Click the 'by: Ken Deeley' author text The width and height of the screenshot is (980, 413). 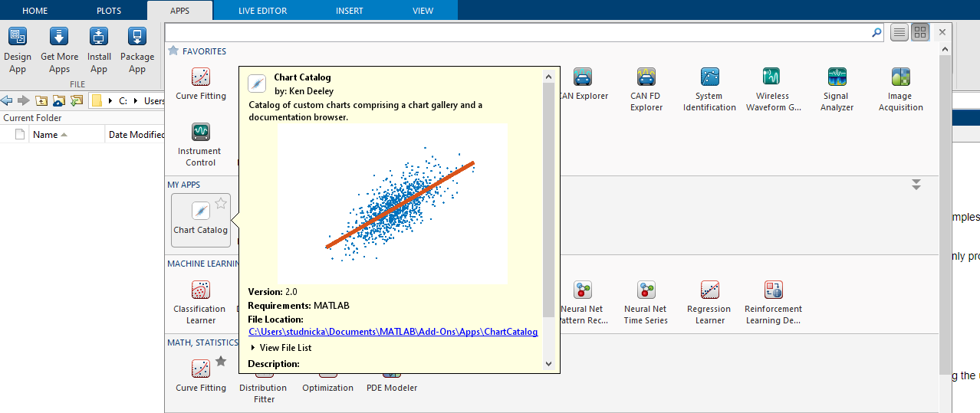[304, 91]
